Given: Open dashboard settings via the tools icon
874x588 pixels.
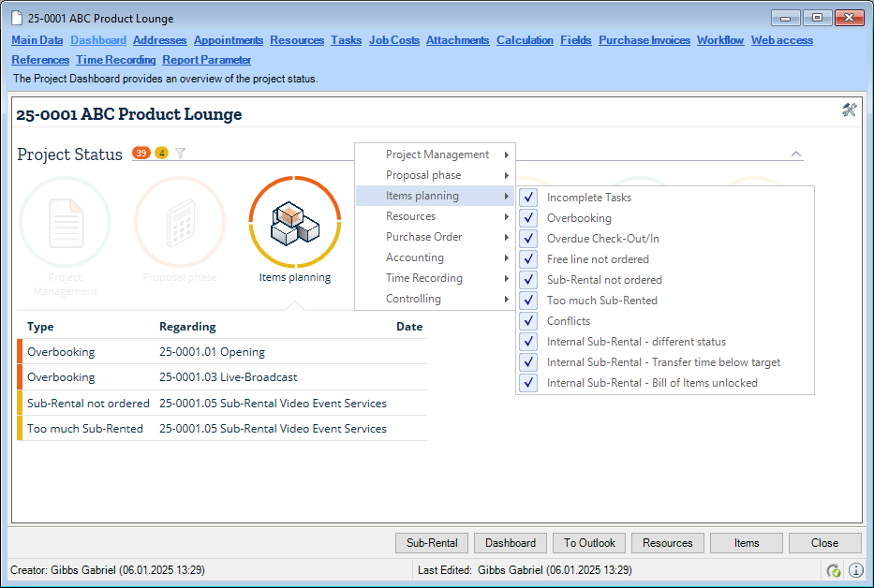Looking at the screenshot, I should (x=849, y=110).
